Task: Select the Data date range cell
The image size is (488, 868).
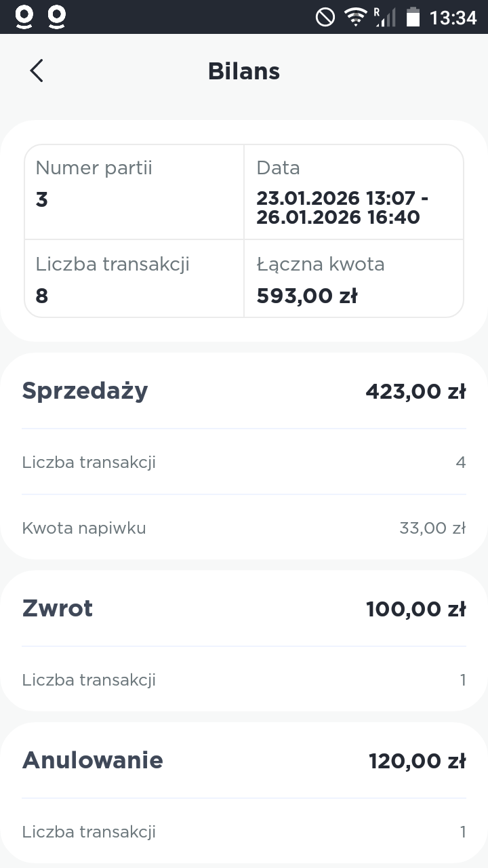Action: pos(353,191)
